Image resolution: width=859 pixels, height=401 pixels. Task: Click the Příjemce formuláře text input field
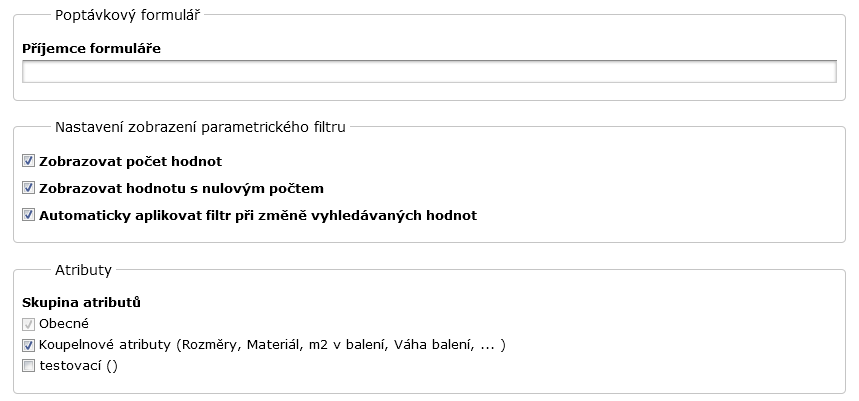(429, 72)
